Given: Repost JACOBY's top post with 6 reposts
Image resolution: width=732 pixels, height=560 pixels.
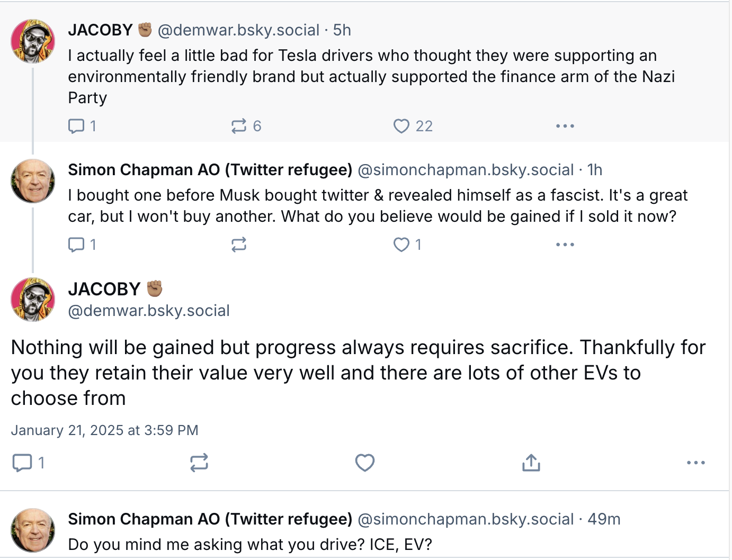Looking at the screenshot, I should pos(239,126).
